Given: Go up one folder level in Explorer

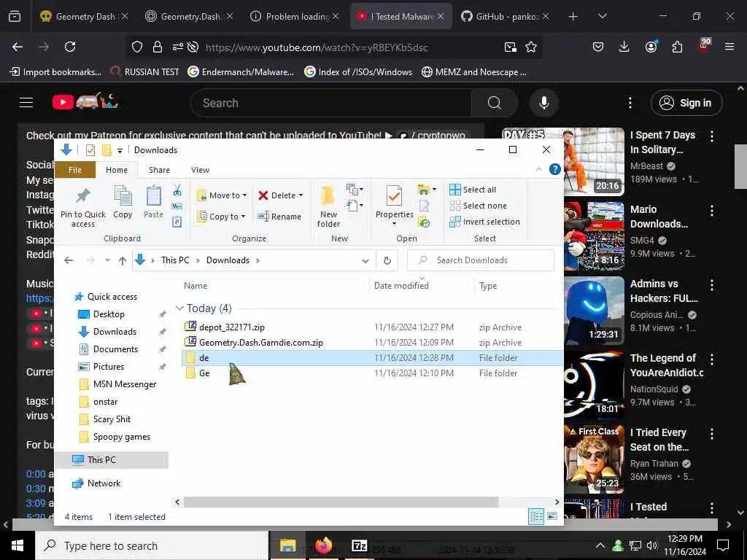Looking at the screenshot, I should click(x=123, y=260).
